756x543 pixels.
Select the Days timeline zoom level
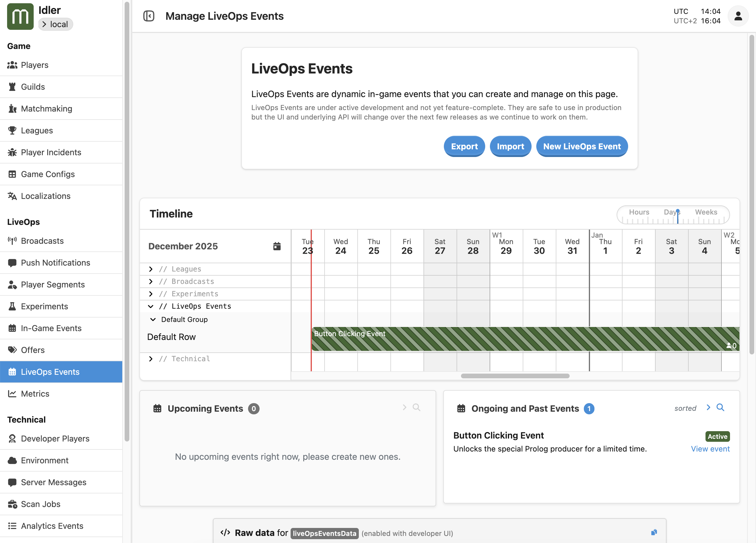click(x=671, y=212)
